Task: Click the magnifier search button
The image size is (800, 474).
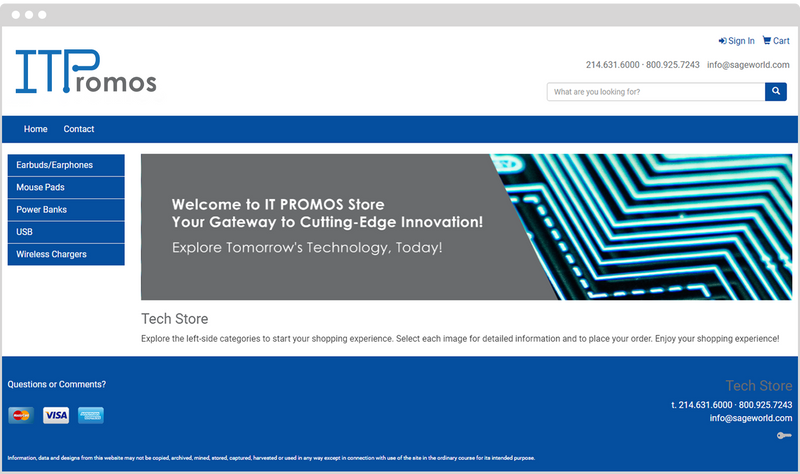Action: tap(776, 92)
